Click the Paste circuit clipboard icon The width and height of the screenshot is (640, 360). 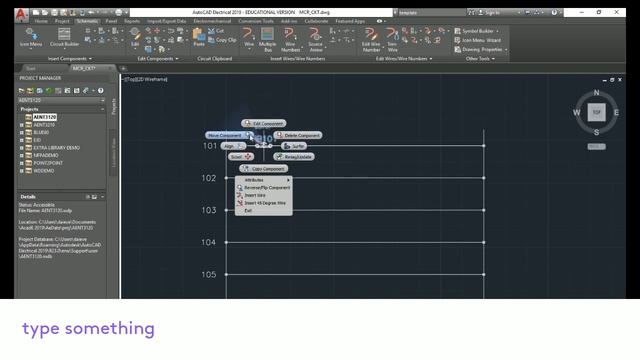click(199, 38)
